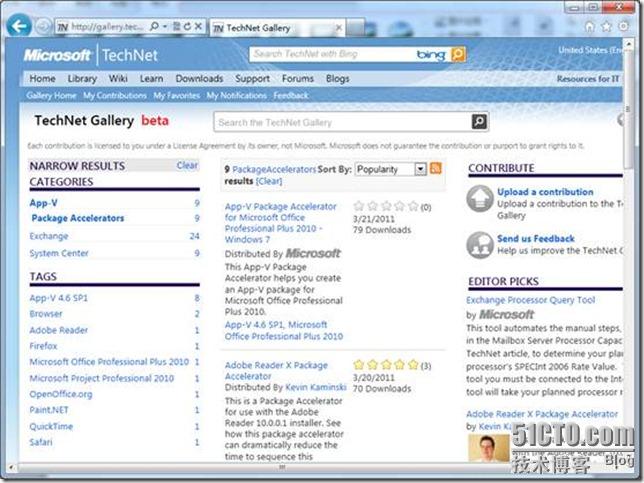Open the Blogs menu item
This screenshot has height=483, width=644.
pos(338,78)
